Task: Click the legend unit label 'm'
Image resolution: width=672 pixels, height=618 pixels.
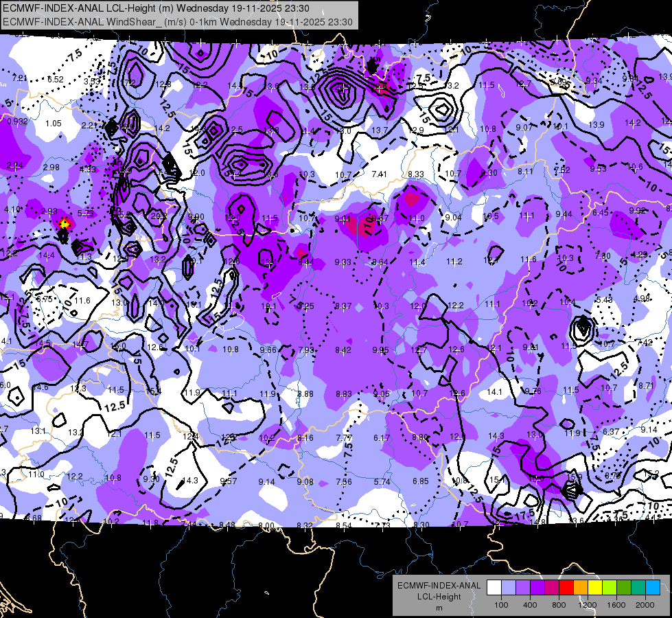Action: pyautogui.click(x=439, y=608)
